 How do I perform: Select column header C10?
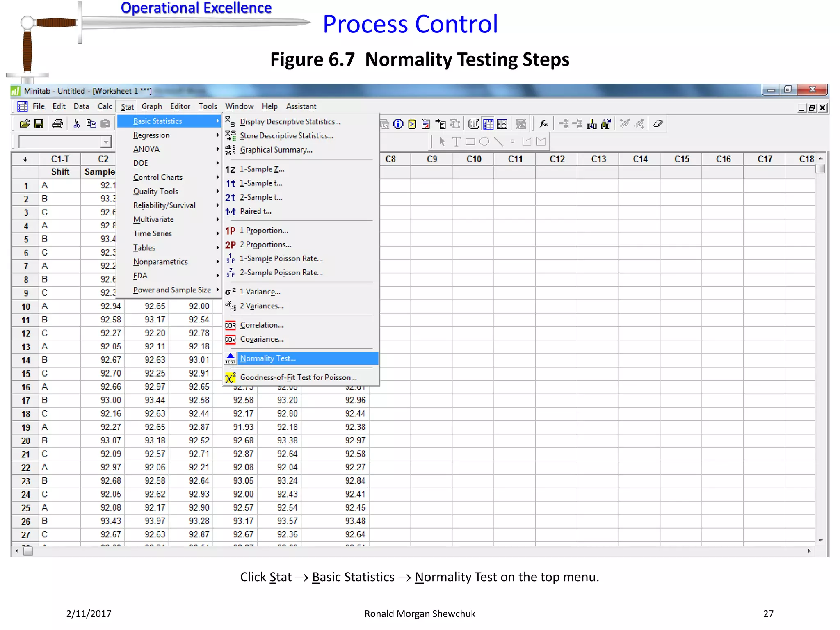(474, 159)
